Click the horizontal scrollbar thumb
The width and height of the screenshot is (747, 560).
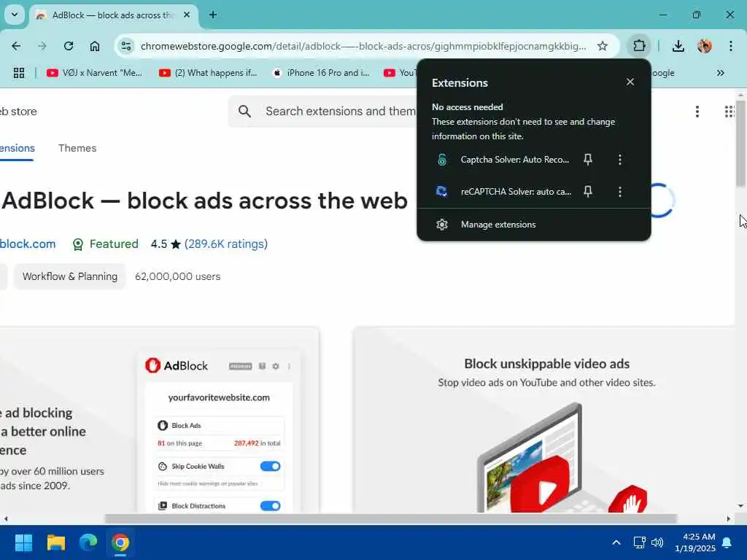click(x=391, y=518)
